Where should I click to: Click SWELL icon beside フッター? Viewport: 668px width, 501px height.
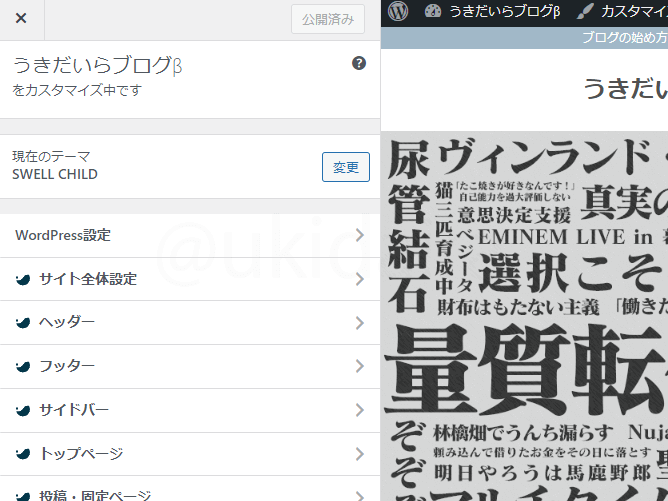(23, 366)
